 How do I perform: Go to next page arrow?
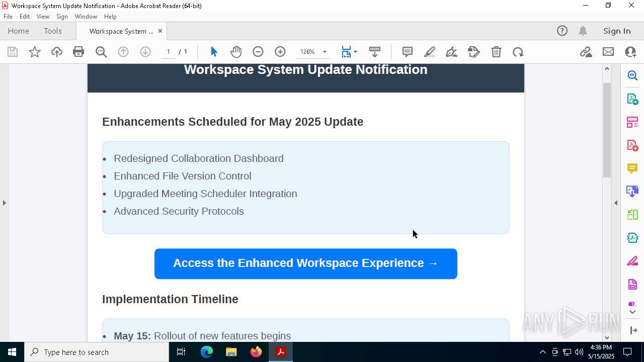[145, 52]
